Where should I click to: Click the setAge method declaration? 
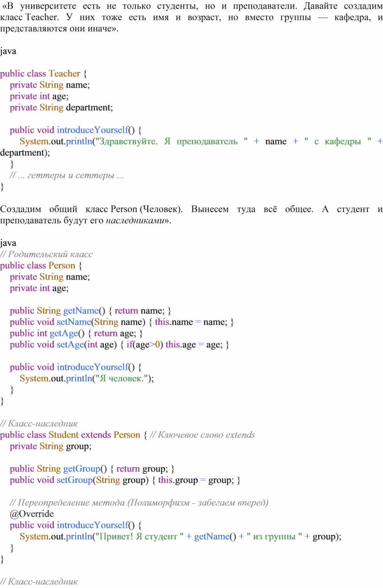(70, 345)
